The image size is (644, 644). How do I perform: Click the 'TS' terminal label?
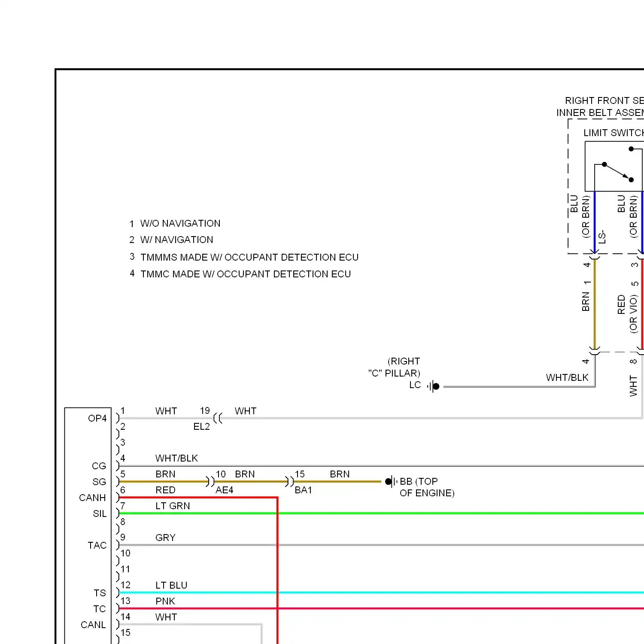point(100,593)
